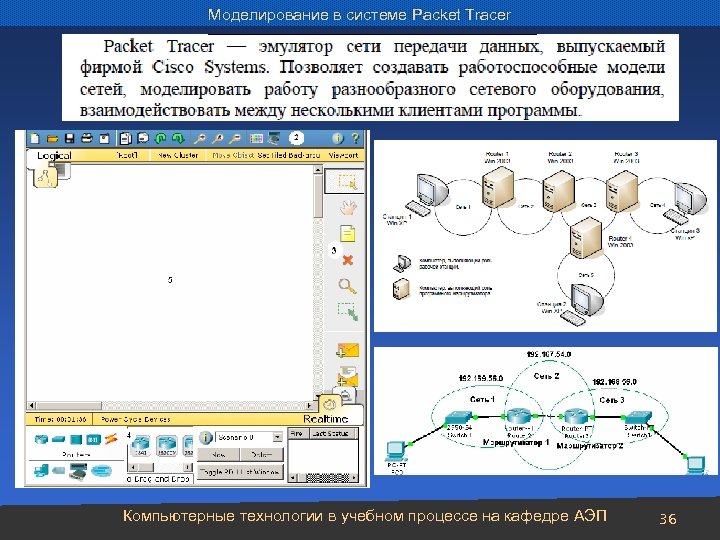Click the [Root] item in the yellow bar
Viewport: 720px width, 540px height.
coord(127,155)
